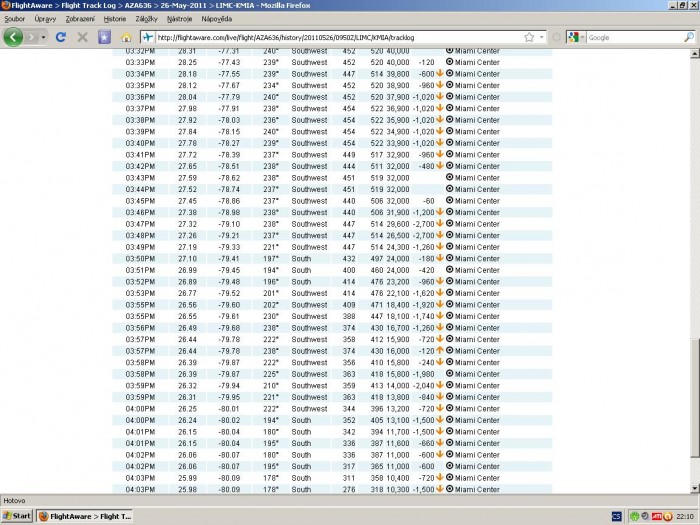The width and height of the screenshot is (700, 525).
Task: Click the taskbar clock 22:10
Action: pos(685,516)
